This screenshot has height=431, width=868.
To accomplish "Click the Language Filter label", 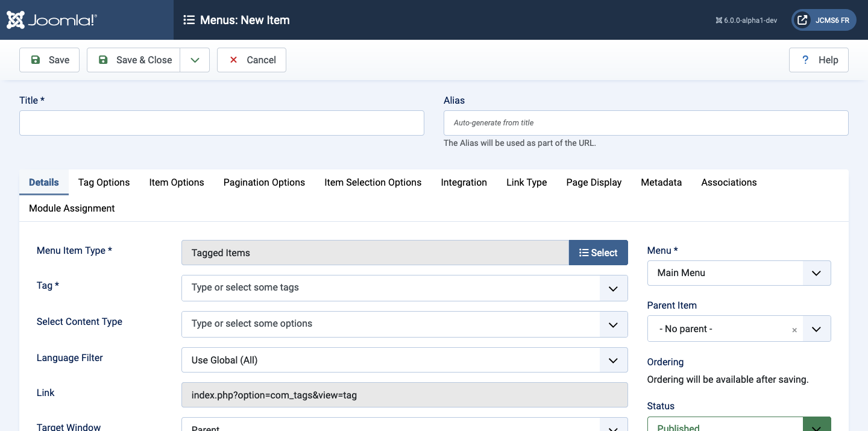I will point(70,357).
